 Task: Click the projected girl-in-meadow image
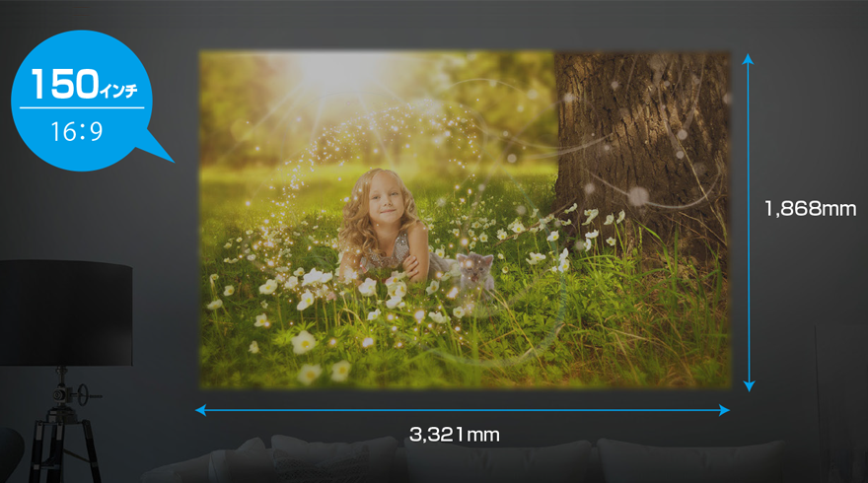tap(465, 220)
